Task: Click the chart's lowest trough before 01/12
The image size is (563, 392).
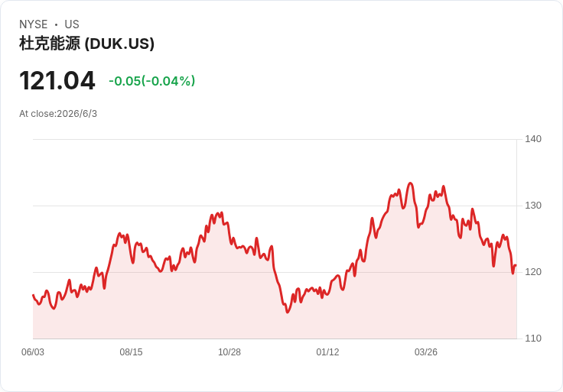Action: pyautogui.click(x=288, y=312)
